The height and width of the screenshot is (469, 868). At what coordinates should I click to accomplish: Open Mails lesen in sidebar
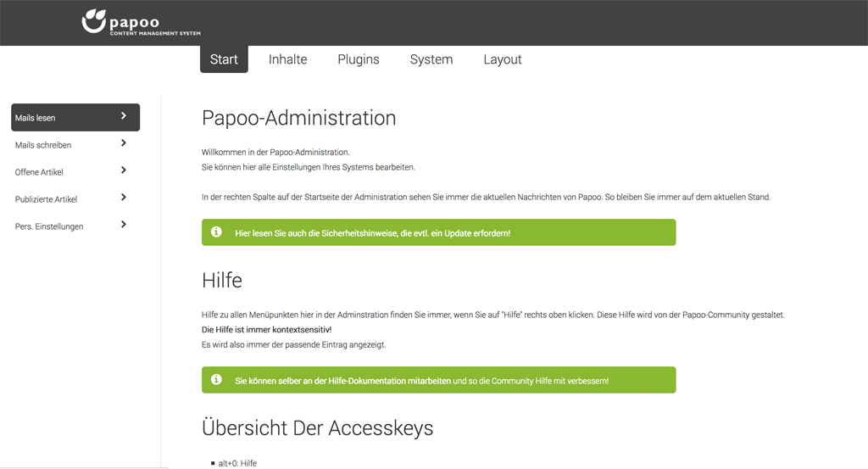[x=75, y=117]
